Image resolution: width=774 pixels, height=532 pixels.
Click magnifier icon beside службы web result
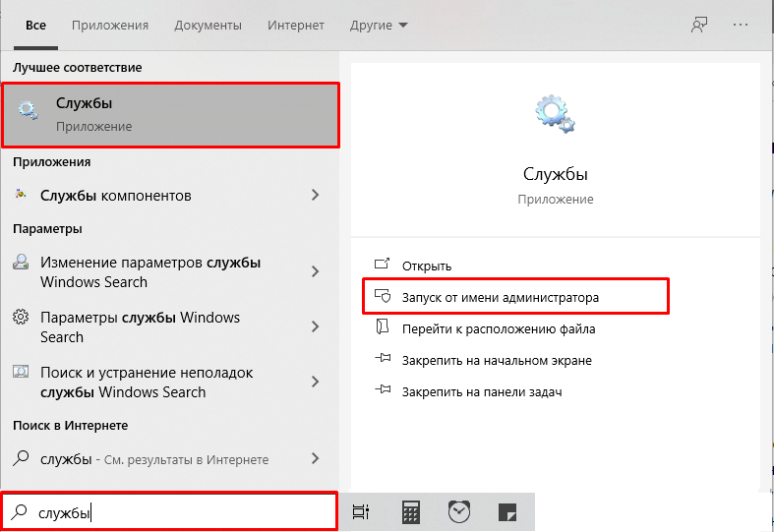(21, 458)
